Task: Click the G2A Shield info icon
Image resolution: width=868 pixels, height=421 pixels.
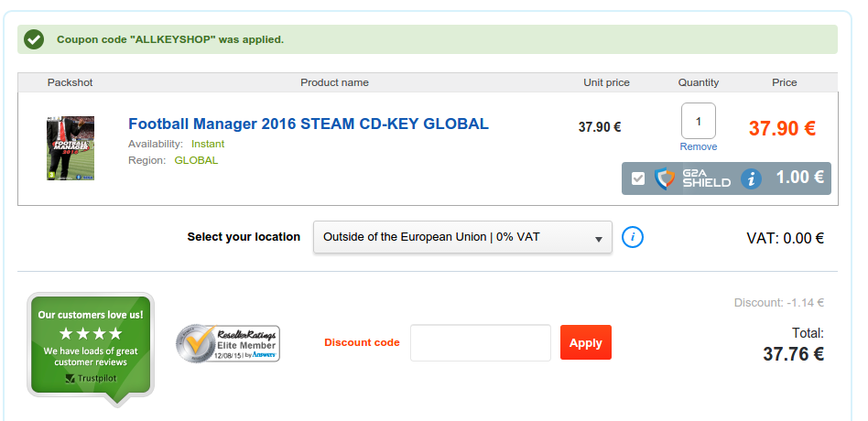Action: (751, 179)
